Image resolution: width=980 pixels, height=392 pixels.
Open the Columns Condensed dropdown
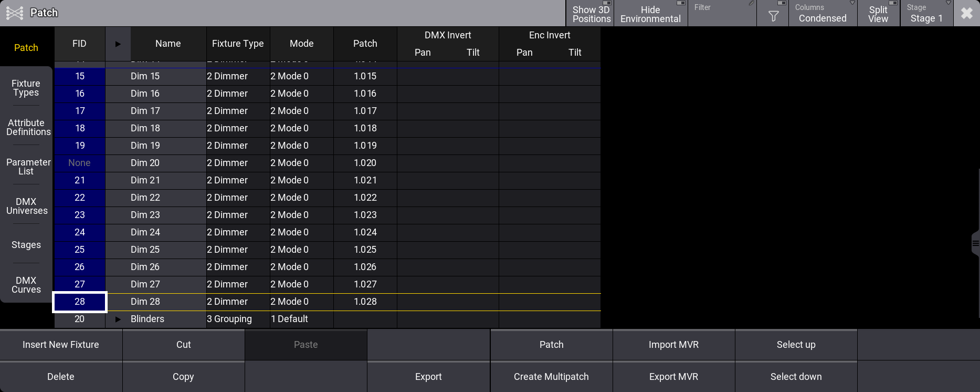pyautogui.click(x=823, y=14)
